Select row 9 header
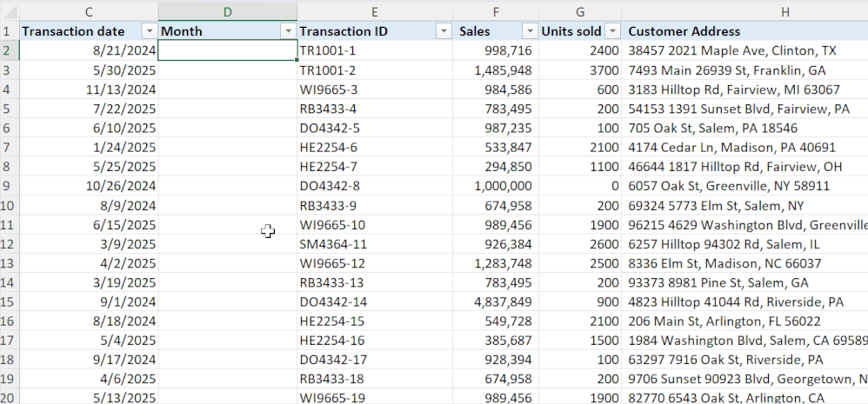Screen dimensions: 868x404 coord(10,186)
